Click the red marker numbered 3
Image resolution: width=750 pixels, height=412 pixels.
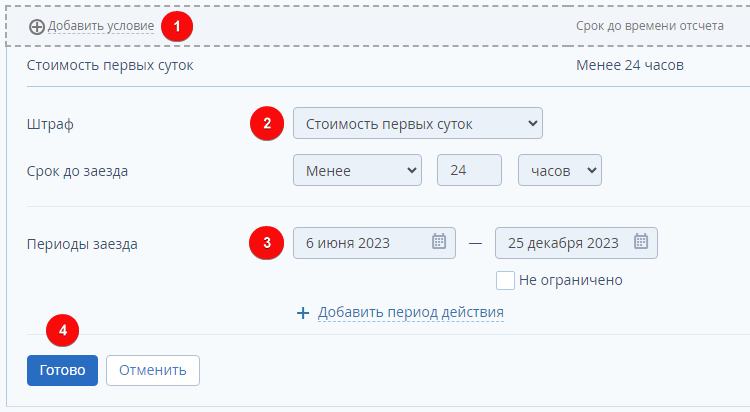pos(266,242)
